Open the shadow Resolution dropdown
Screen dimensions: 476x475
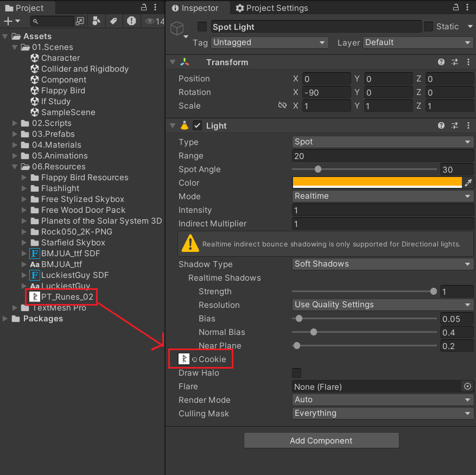pos(383,305)
